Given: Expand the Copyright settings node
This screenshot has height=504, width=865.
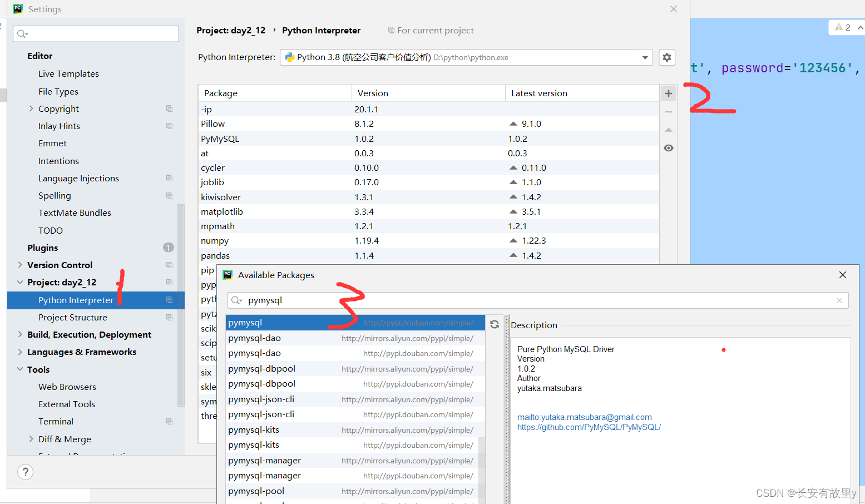Looking at the screenshot, I should point(31,108).
